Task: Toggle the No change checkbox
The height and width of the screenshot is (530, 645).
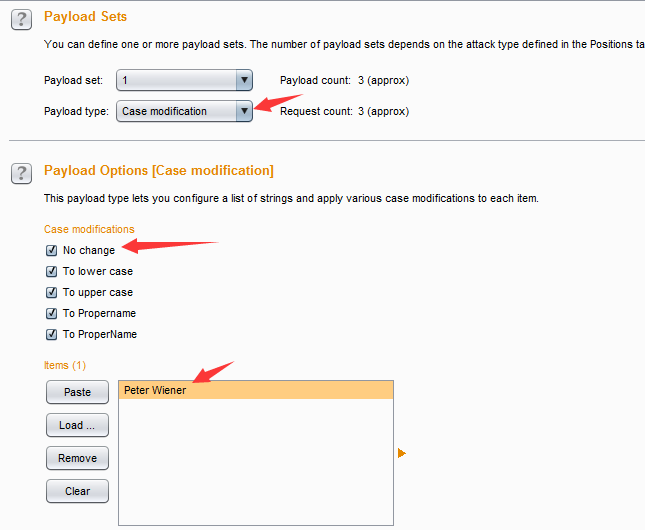Action: click(51, 250)
